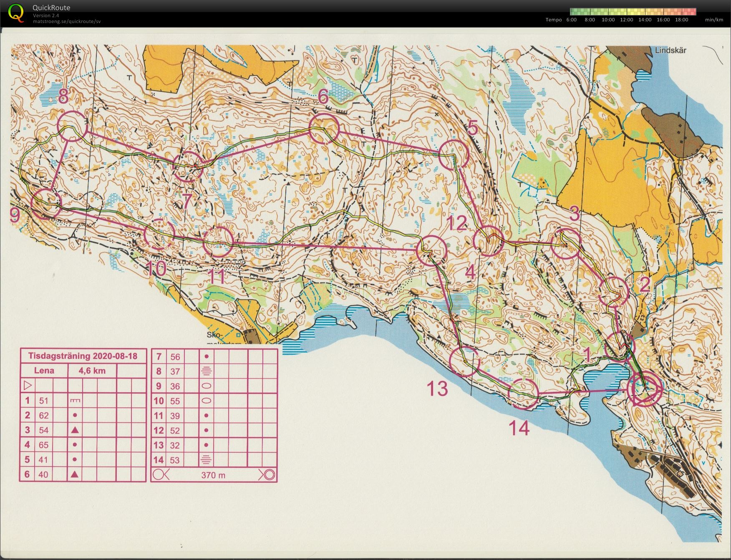Click the boulder dot in row with code 62
The image size is (731, 560).
[75, 416]
